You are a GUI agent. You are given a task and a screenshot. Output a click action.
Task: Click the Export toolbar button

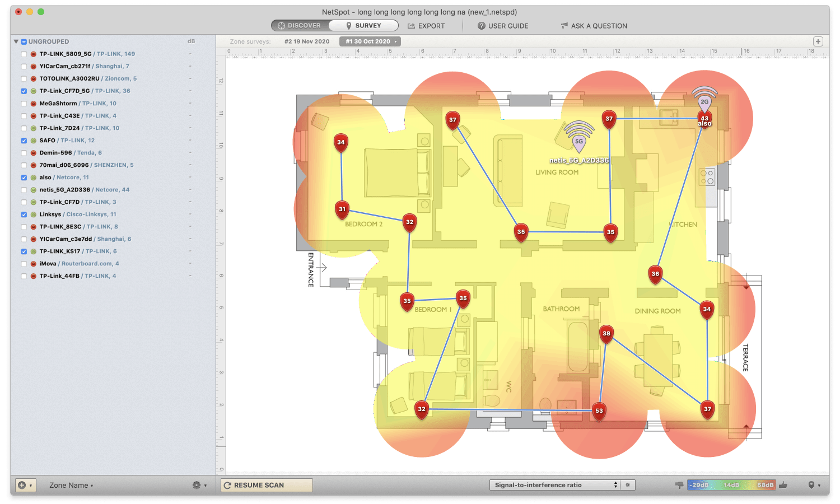pyautogui.click(x=426, y=26)
